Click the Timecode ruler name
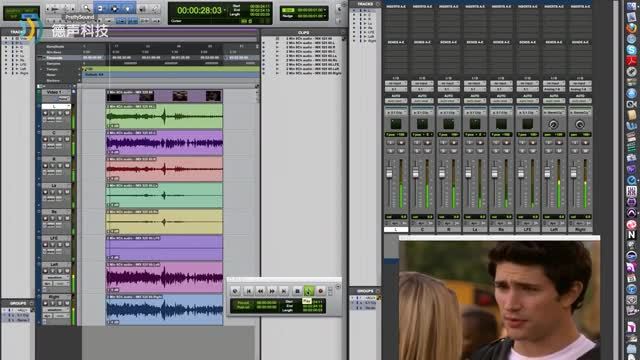 [54, 58]
